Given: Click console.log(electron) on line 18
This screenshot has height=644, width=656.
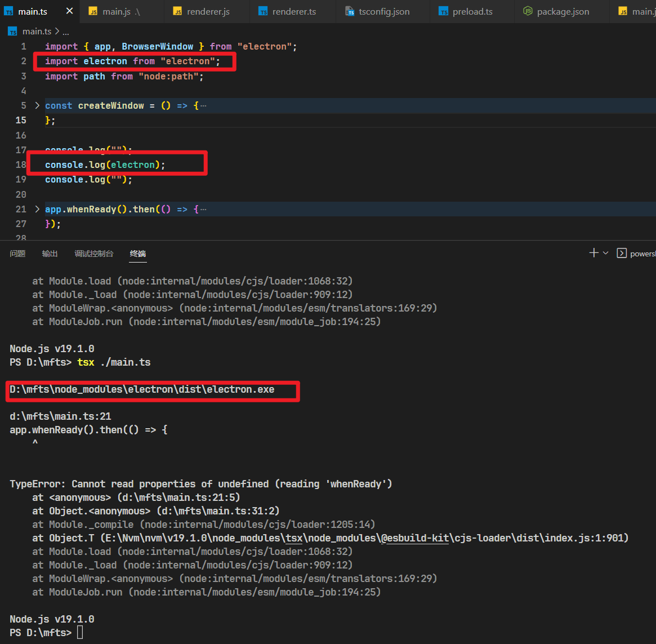Looking at the screenshot, I should click(105, 165).
